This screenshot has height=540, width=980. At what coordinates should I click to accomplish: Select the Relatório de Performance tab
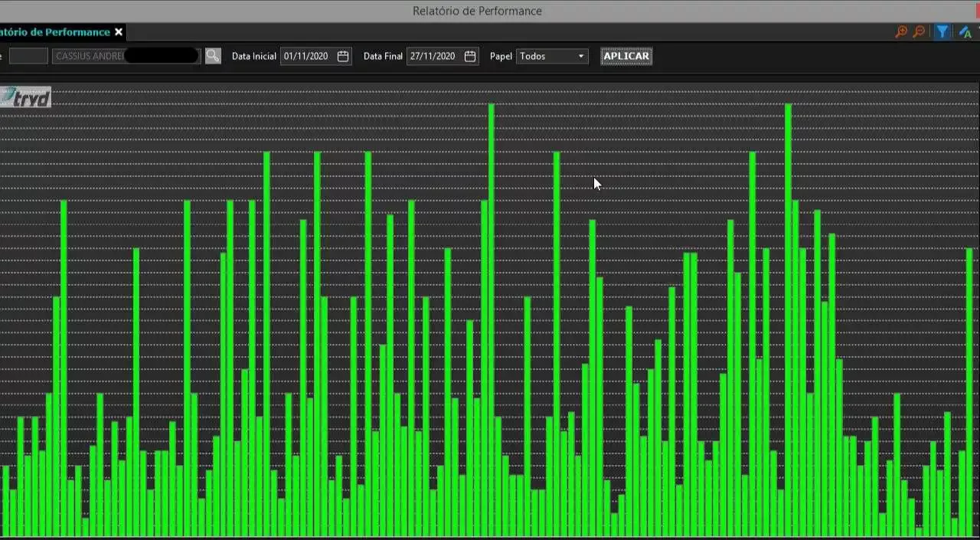55,32
